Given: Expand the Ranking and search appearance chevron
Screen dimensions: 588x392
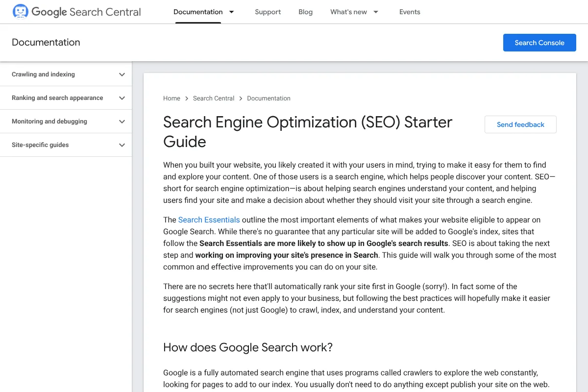Looking at the screenshot, I should [122, 98].
